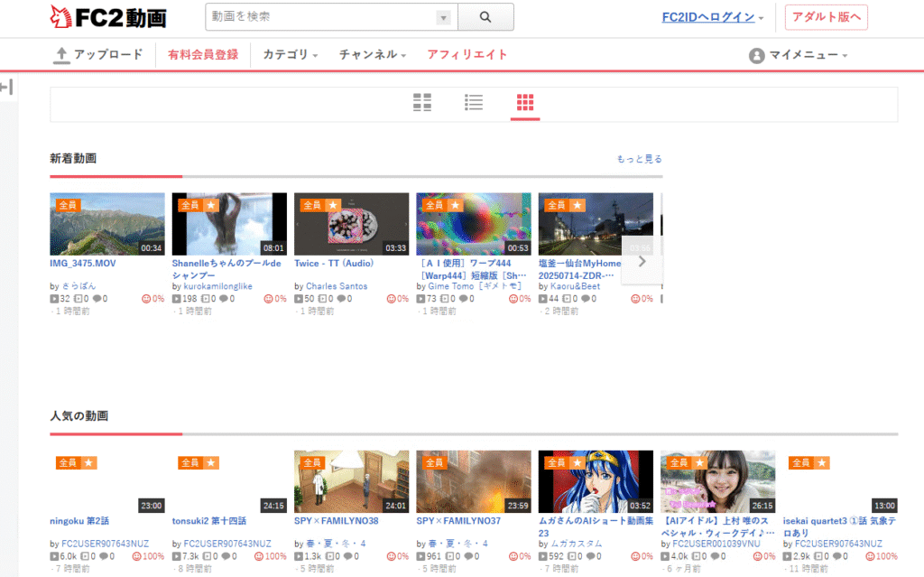Click the magnifying glass search button

pyautogui.click(x=485, y=17)
